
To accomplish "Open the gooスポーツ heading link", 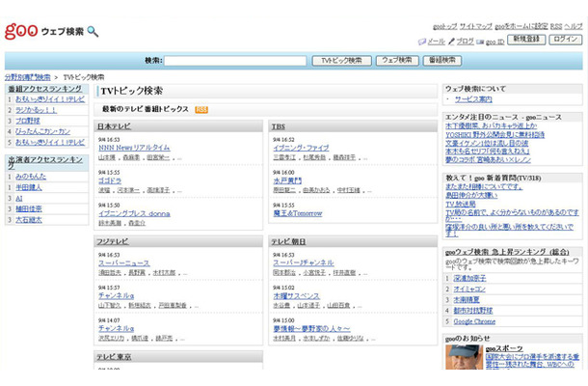I will [504, 348].
